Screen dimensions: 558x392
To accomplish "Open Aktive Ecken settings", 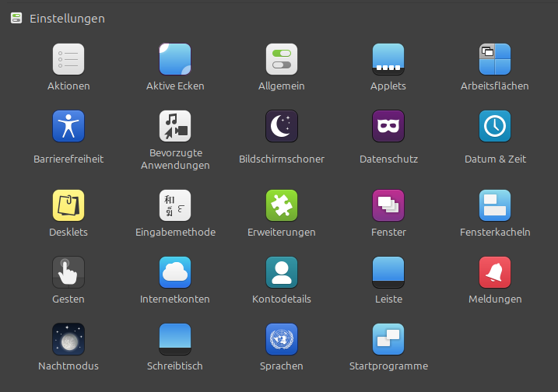I will pyautogui.click(x=175, y=59).
